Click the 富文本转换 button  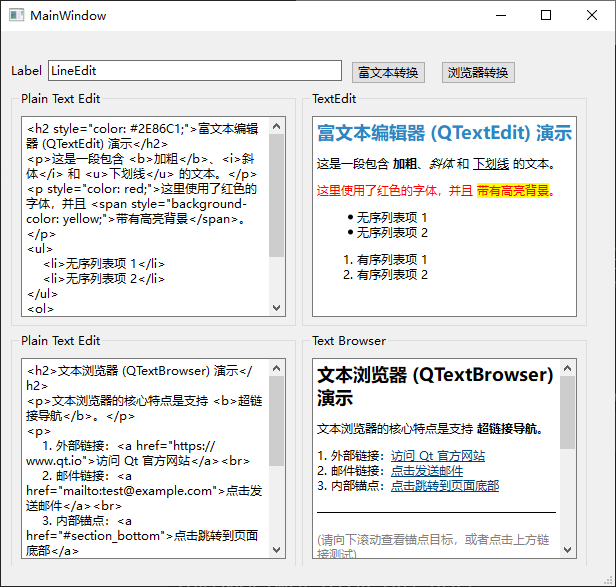click(x=388, y=72)
